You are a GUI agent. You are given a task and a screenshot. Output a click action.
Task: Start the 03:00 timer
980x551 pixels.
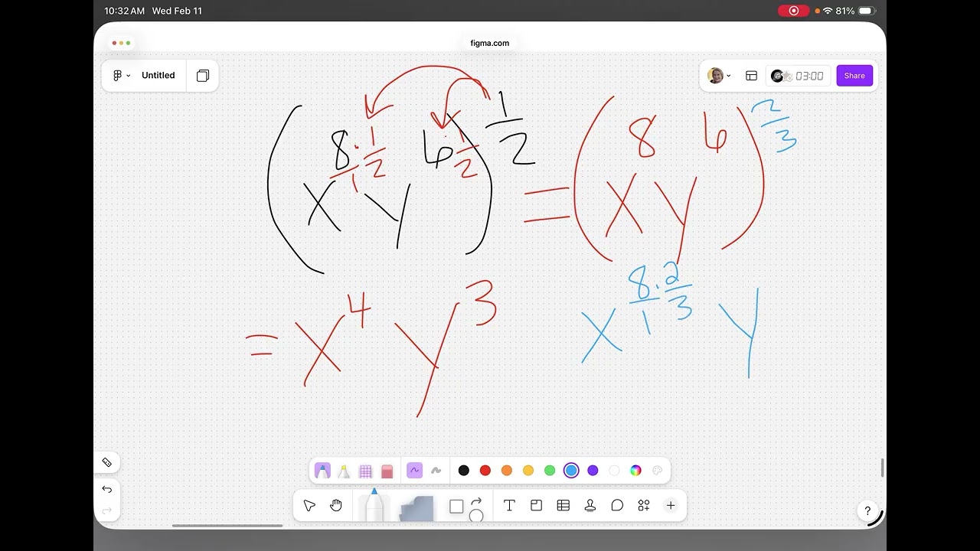(x=809, y=76)
